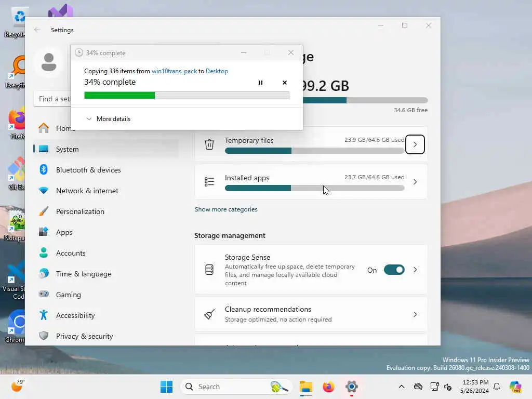
Task: Open the Windows Start menu
Action: [166, 387]
